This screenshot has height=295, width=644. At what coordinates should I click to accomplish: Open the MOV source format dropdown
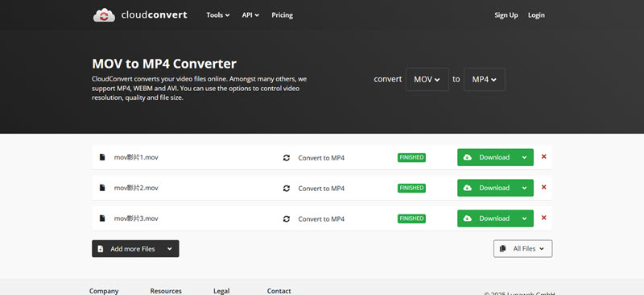coord(427,80)
